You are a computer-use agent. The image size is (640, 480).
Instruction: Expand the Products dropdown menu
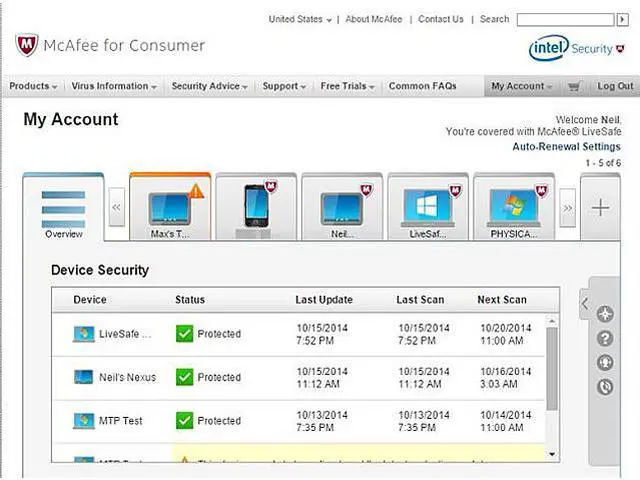[33, 87]
